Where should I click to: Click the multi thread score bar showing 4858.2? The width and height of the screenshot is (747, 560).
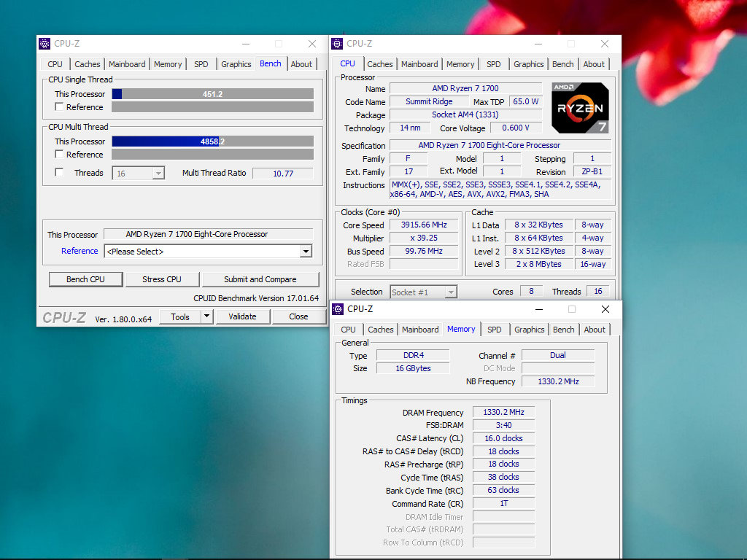[212, 141]
